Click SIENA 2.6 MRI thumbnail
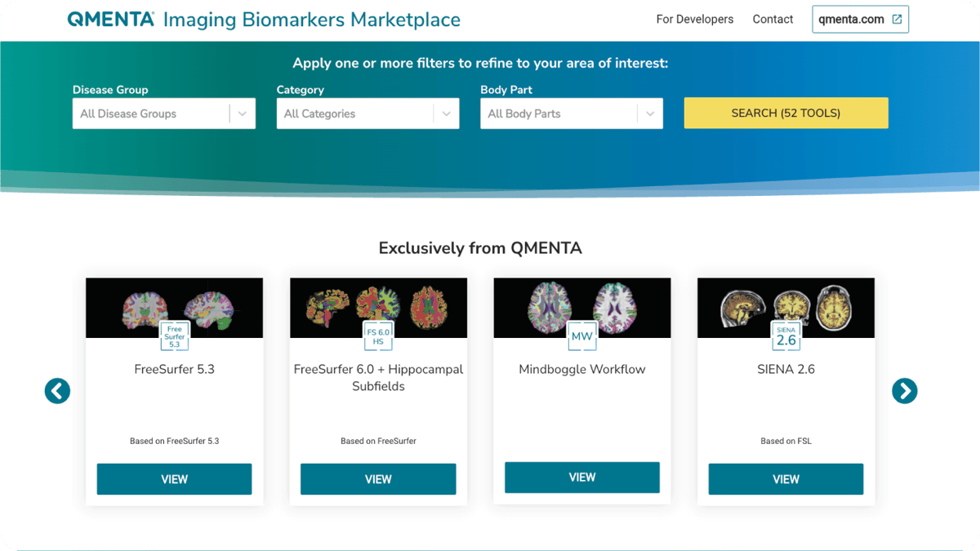Screen dimensions: 980x551 786,308
